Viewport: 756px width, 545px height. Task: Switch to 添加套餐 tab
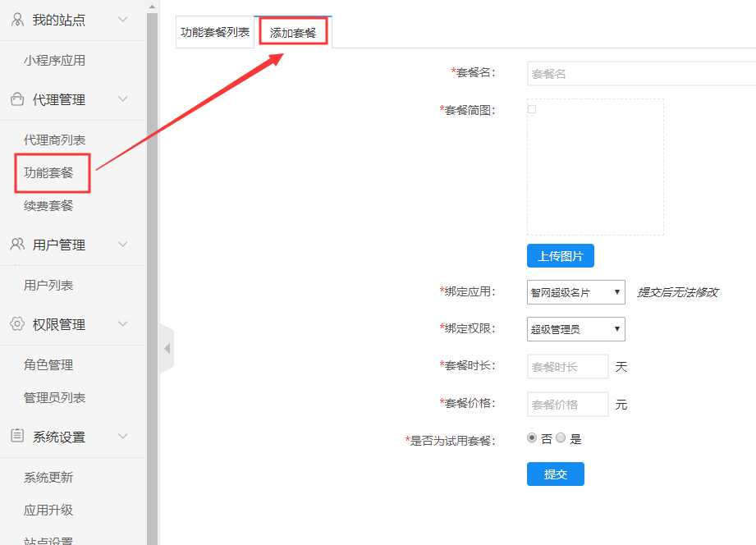293,32
